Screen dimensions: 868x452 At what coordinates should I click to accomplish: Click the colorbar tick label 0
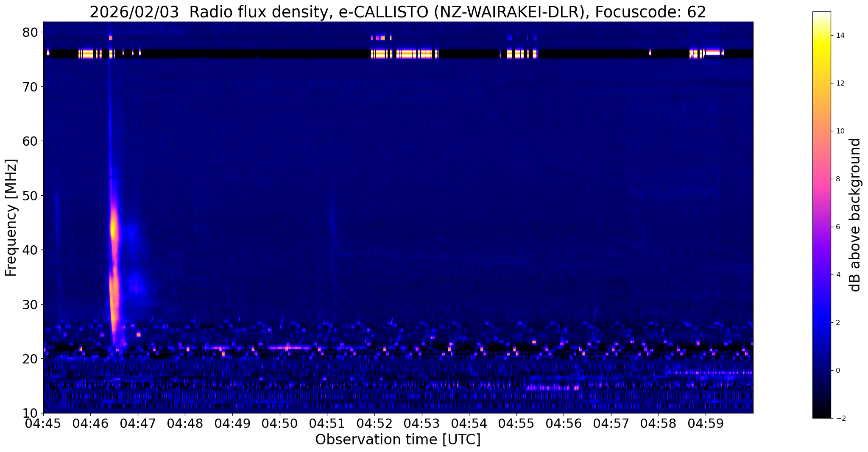837,371
